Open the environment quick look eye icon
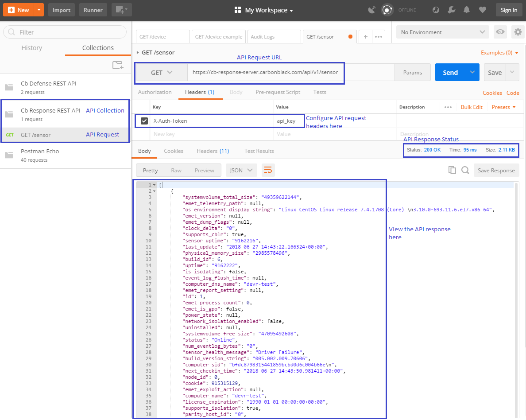This screenshot has width=526, height=420. point(500,32)
